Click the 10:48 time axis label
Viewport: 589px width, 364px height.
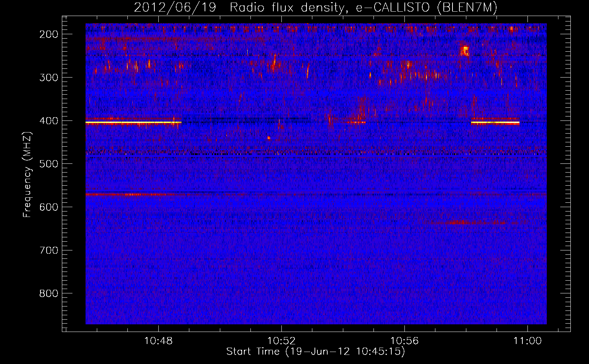click(x=158, y=341)
